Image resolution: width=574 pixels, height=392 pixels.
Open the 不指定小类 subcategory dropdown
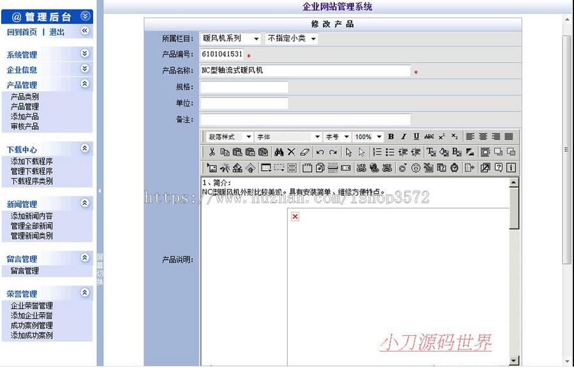291,38
